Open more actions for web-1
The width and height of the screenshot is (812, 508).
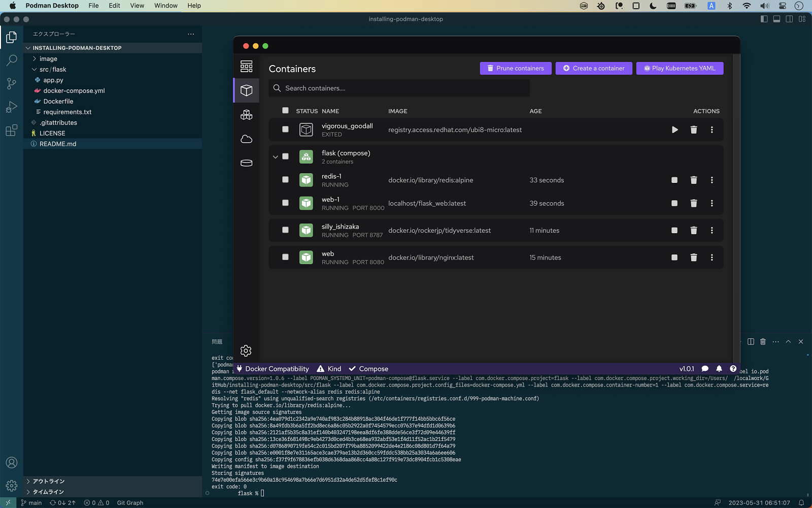(712, 203)
